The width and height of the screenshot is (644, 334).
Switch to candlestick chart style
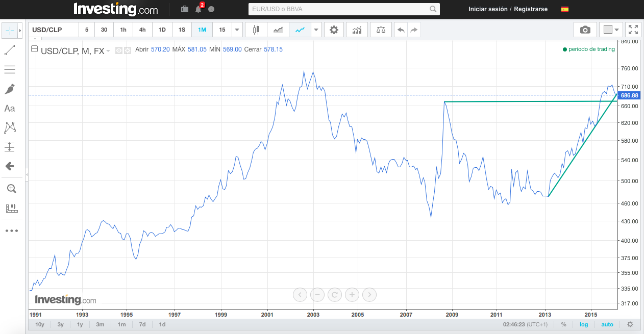click(x=256, y=30)
